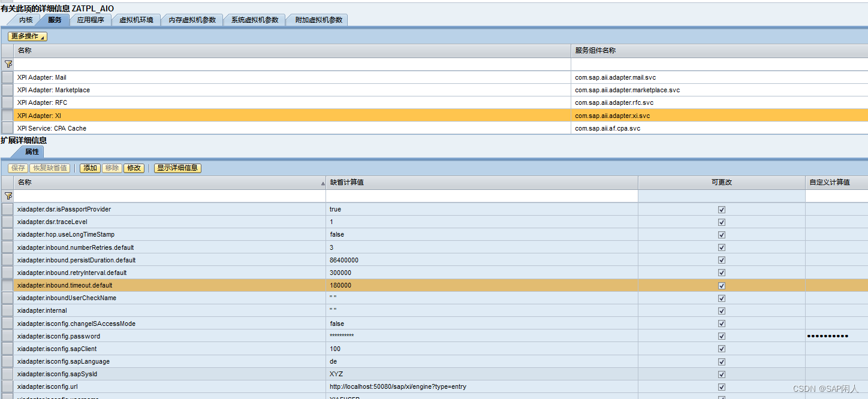Click the row selector for xiadapter.isconfig.sapLanguage
This screenshot has height=399, width=868.
click(x=7, y=362)
